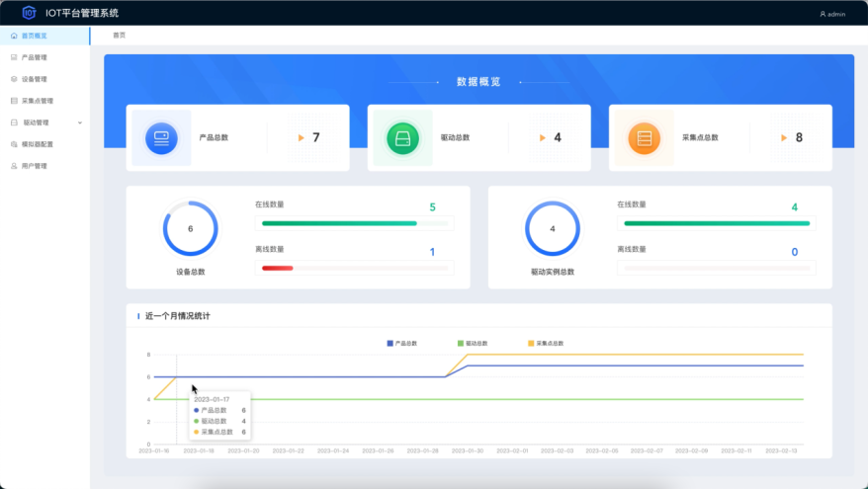
Task: Click the admin user icon
Action: [823, 14]
